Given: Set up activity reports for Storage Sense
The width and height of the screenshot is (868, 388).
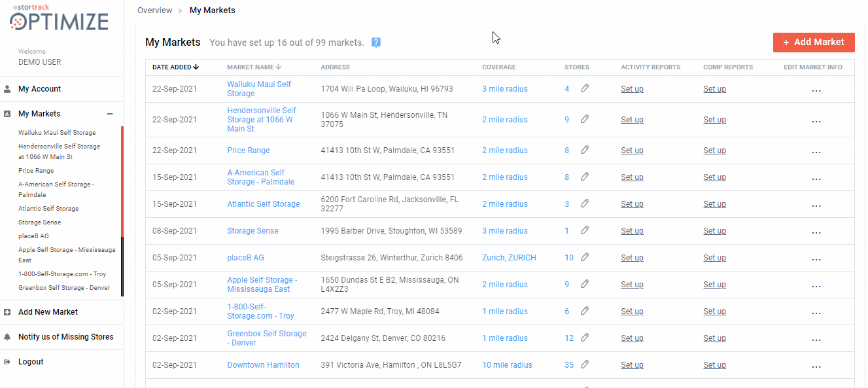Looking at the screenshot, I should 632,231.
